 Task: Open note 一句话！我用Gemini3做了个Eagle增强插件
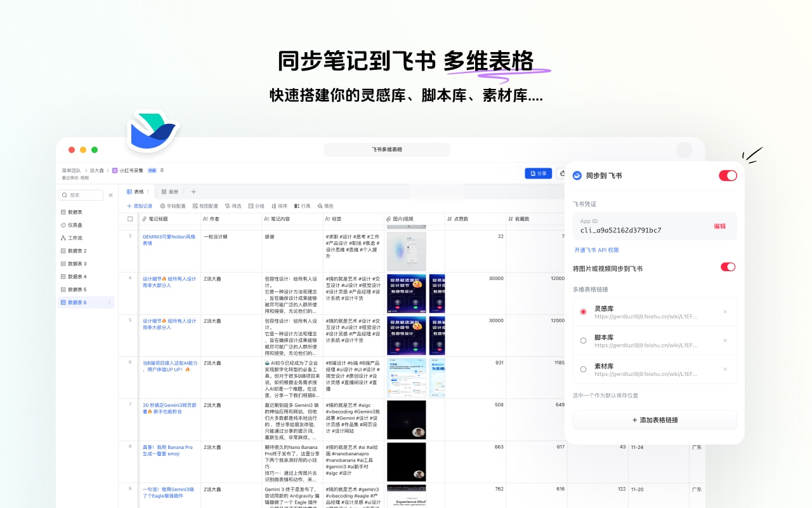(167, 493)
